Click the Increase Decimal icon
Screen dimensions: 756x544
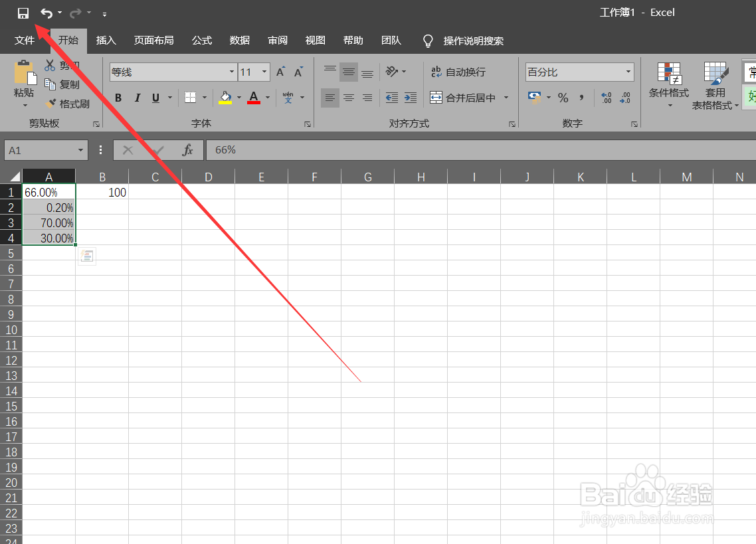[607, 98]
